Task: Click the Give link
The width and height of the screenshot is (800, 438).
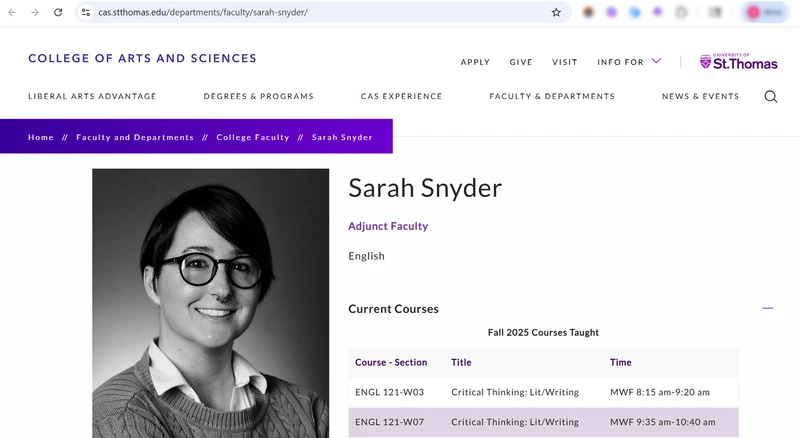Action: click(x=521, y=62)
